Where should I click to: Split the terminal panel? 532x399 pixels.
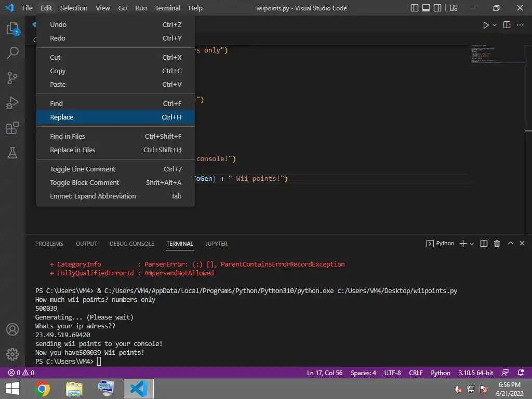[484, 243]
